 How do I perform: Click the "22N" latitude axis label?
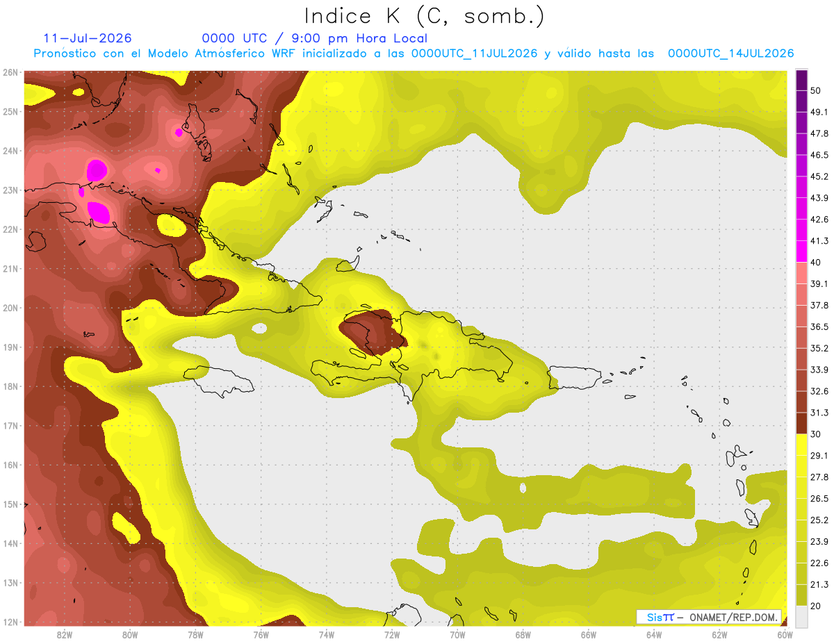click(10, 229)
